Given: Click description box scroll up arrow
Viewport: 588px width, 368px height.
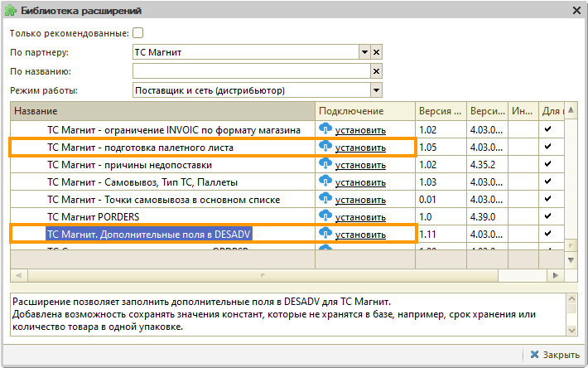Looking at the screenshot, I should [571, 299].
